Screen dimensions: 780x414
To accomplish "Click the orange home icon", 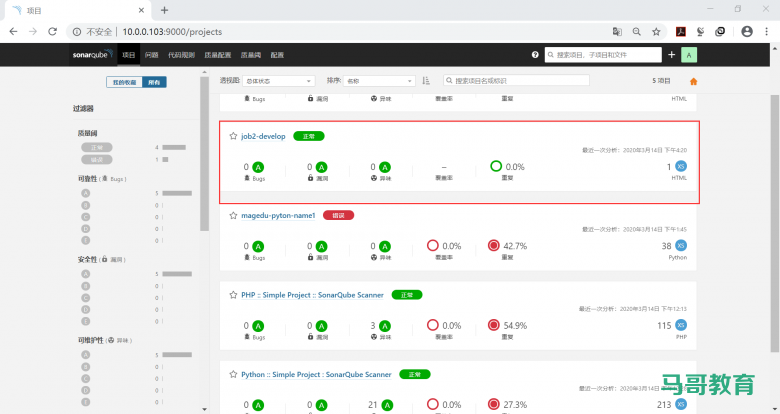I will tap(693, 82).
